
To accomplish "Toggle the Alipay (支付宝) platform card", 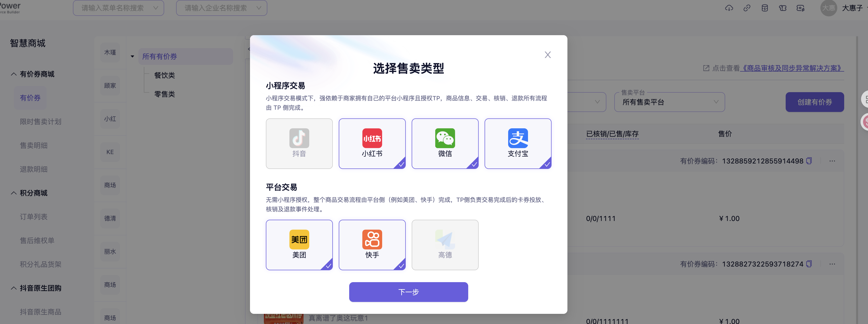I will pos(518,143).
